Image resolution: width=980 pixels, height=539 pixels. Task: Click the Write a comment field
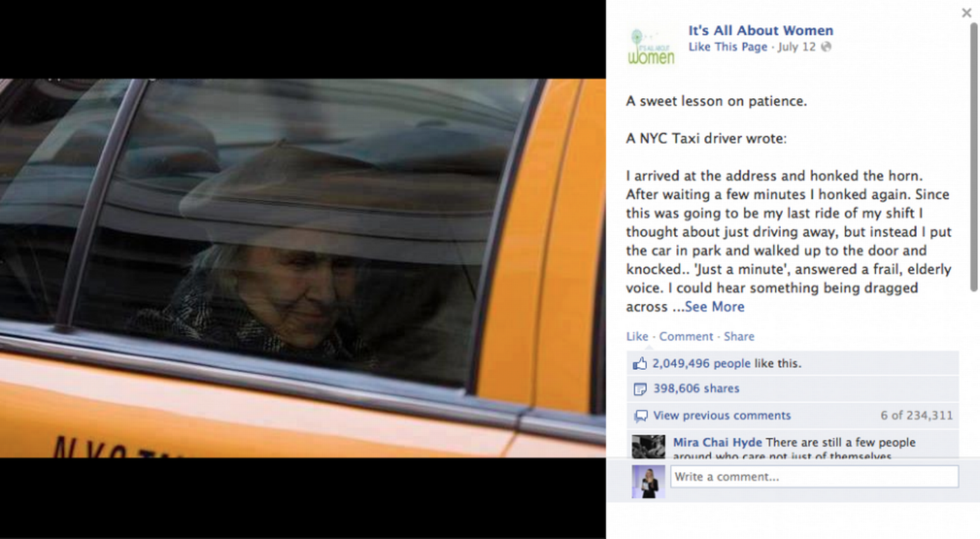click(814, 477)
